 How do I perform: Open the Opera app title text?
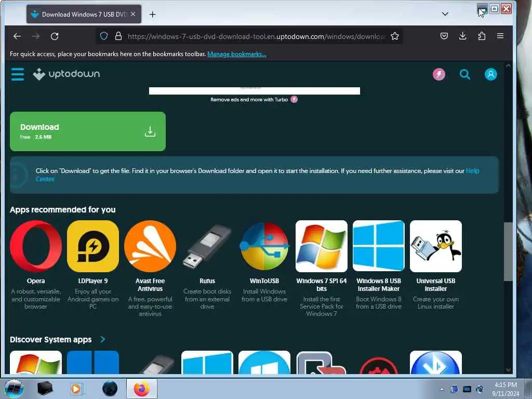[36, 281]
